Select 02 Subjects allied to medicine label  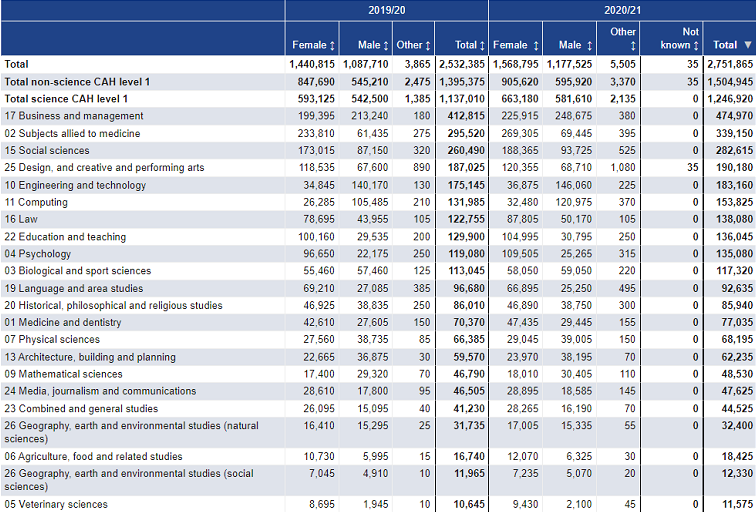tap(72, 134)
